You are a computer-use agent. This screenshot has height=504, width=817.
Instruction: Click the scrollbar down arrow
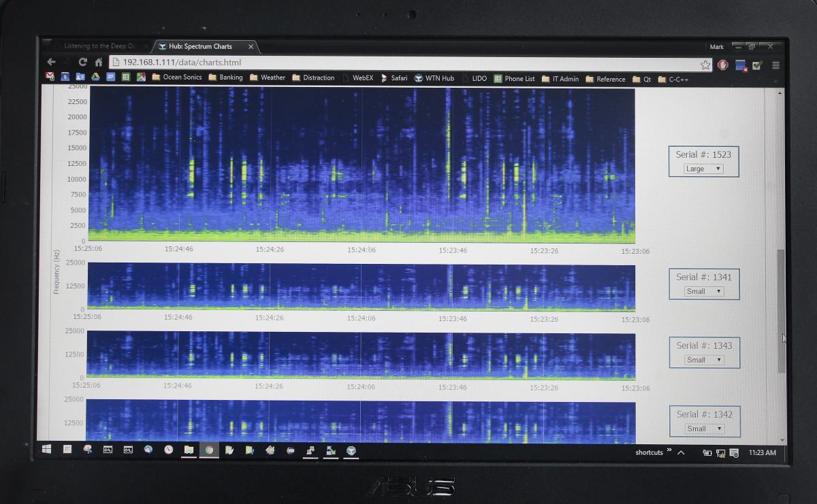781,439
